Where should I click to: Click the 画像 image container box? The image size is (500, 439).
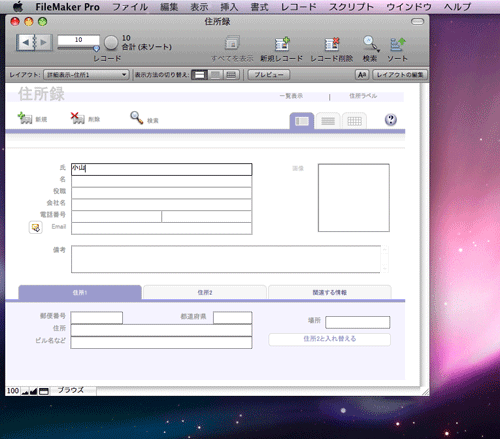(x=354, y=198)
